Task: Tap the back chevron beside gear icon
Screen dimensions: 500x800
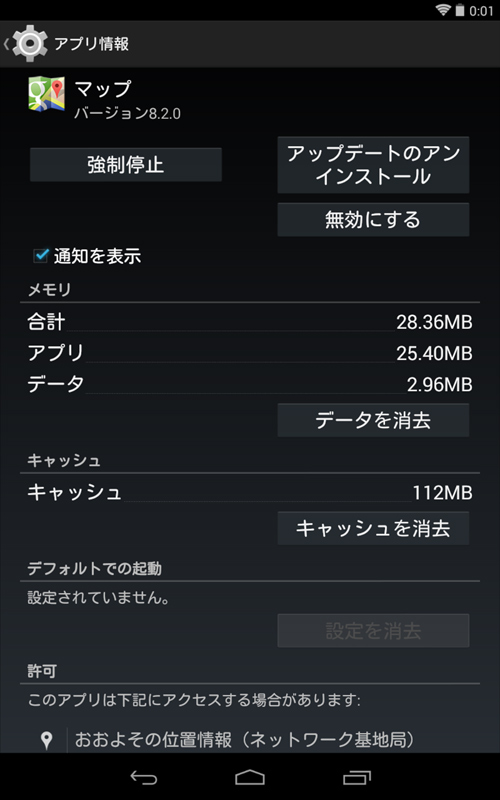Action: pos(6,44)
